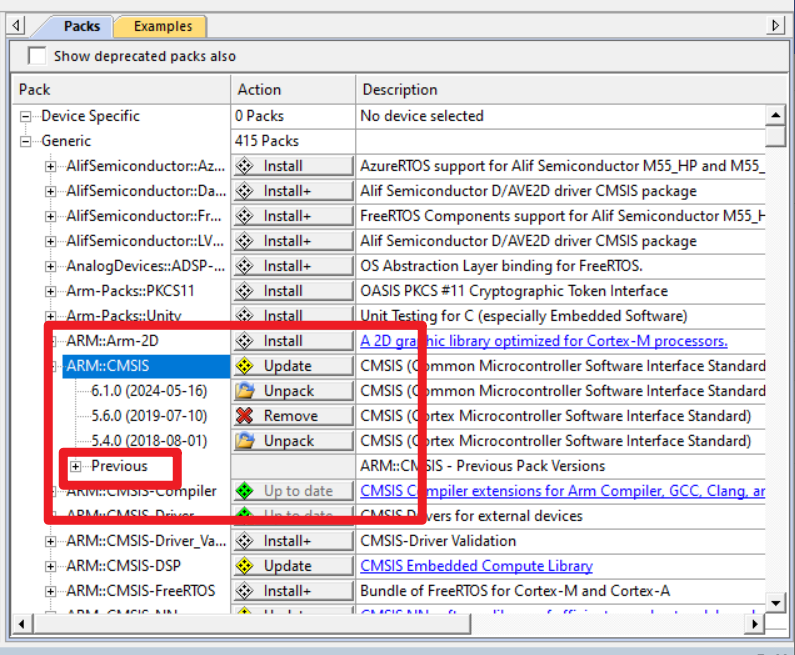Expand ARM::CMSIS-Driver_Va... pack node
Viewport: 795px width, 655px height.
50,541
